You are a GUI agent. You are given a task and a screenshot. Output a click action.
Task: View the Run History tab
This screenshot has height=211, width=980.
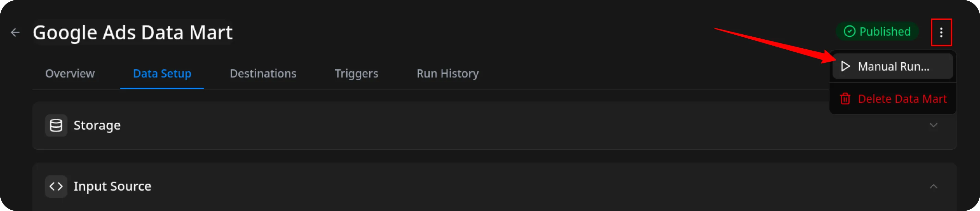click(447, 73)
